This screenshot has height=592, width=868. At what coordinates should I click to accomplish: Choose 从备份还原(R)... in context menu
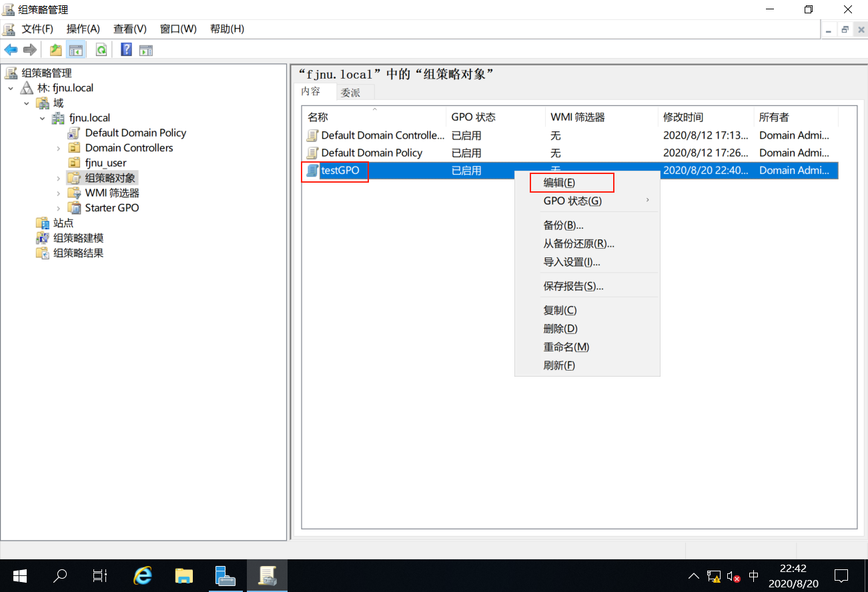[x=587, y=244]
